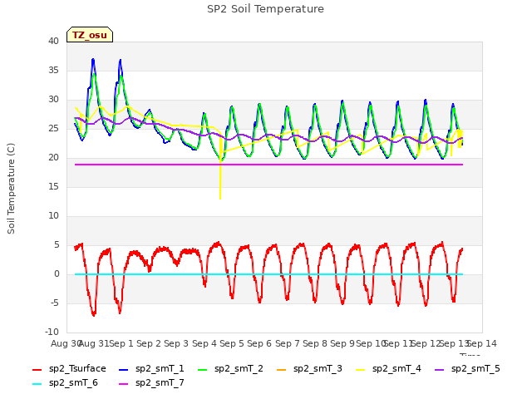Click the Soil Temperature (C) axis label
This screenshot has width=532, height=399.
click(x=11, y=189)
